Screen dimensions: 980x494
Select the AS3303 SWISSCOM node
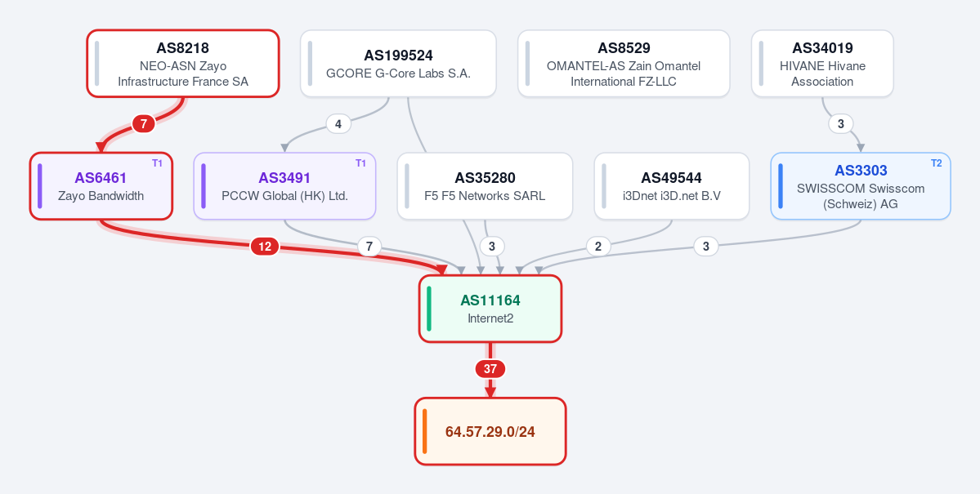pos(861,186)
